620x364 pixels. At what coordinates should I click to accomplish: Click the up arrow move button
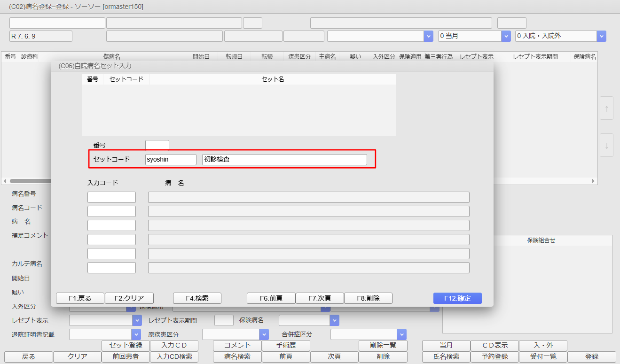pos(606,108)
